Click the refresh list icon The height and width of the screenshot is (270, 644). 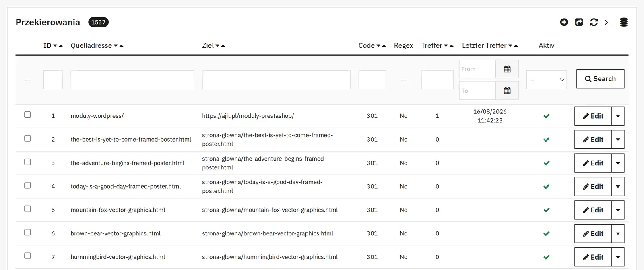[x=594, y=22]
